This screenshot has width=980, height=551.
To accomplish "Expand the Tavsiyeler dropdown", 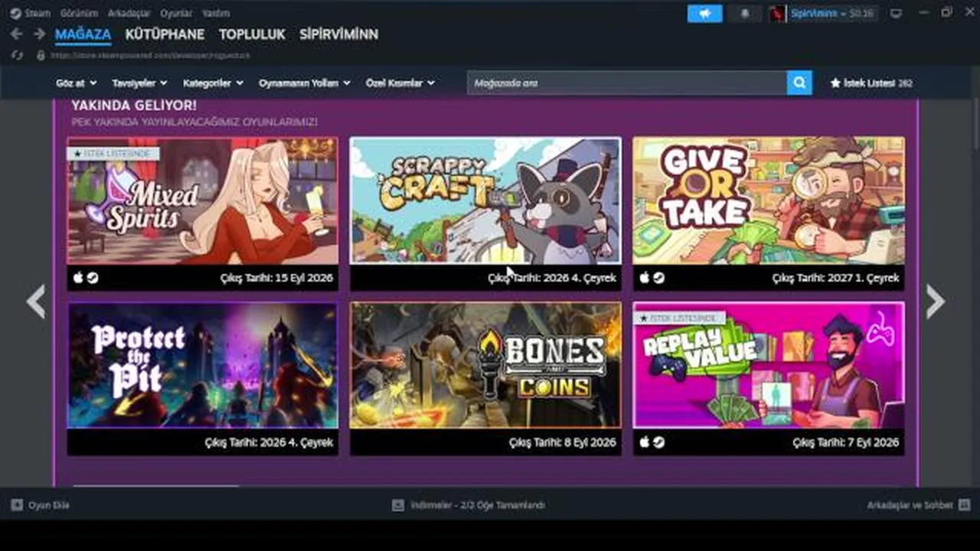I will pos(139,83).
